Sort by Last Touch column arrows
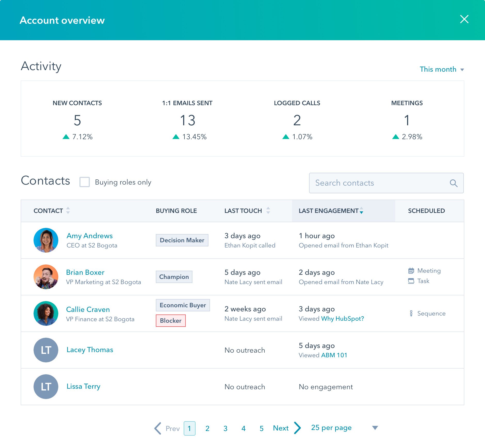The height and width of the screenshot is (448, 485). pos(268,211)
